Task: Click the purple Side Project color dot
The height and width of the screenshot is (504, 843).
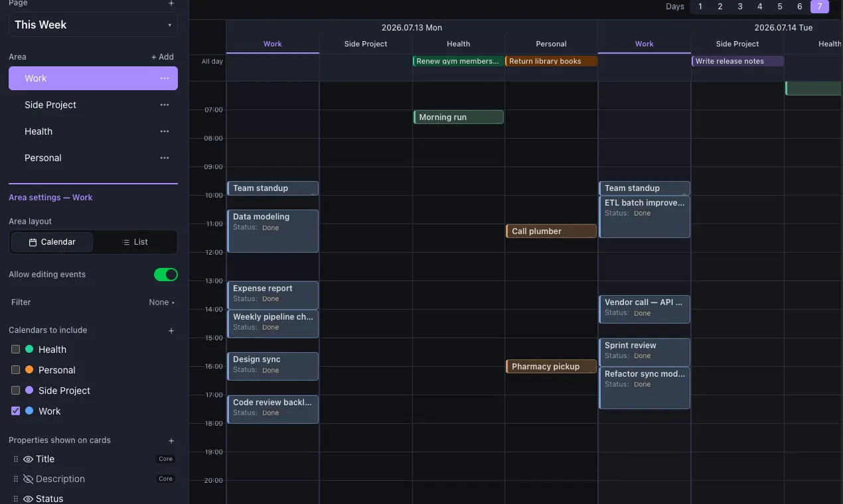Action: coord(29,391)
